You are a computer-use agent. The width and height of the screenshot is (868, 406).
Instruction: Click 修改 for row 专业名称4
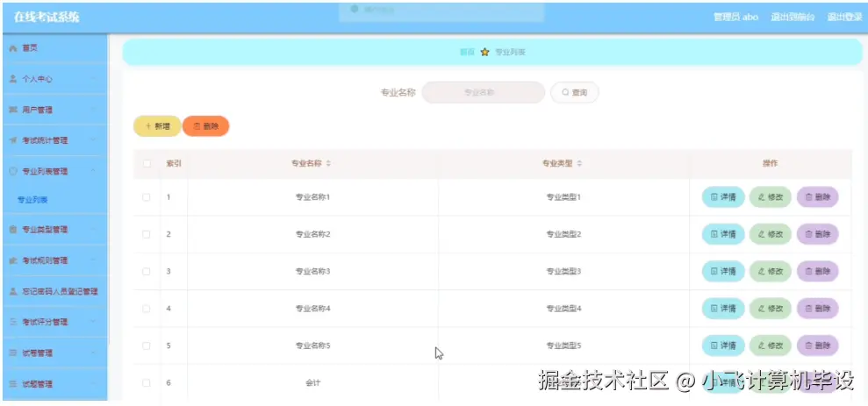point(770,308)
